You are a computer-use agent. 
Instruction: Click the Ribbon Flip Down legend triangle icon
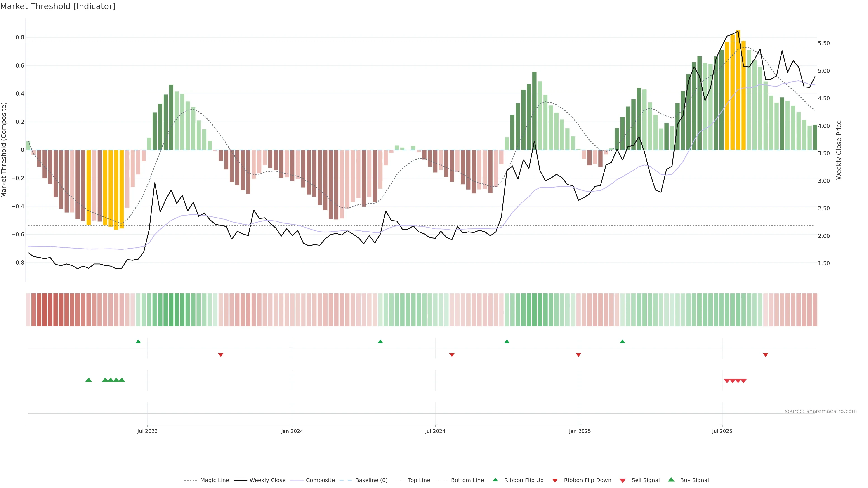555,481
